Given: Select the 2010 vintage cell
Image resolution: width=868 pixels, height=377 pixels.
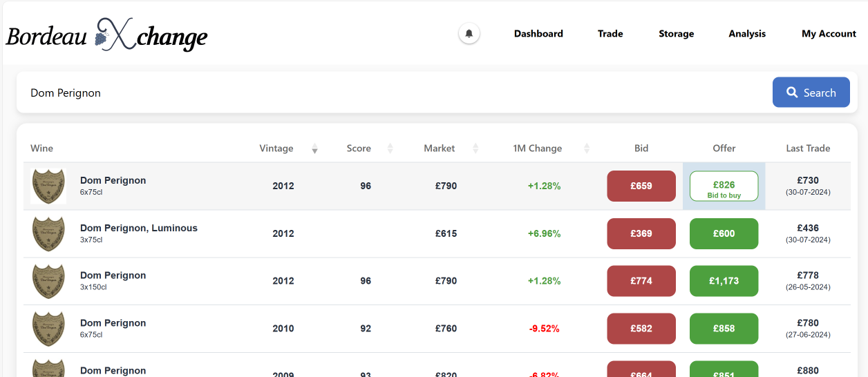Looking at the screenshot, I should [x=283, y=329].
